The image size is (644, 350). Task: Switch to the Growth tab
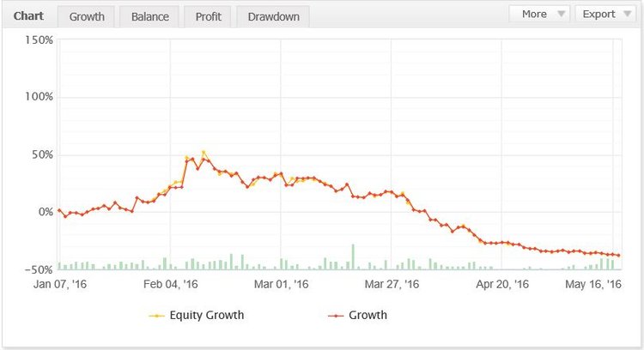click(86, 16)
